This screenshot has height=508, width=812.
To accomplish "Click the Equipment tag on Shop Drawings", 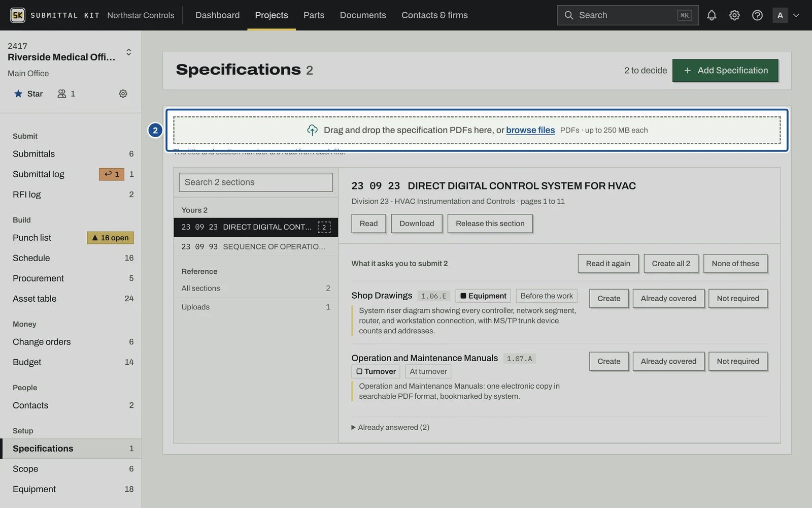I will pyautogui.click(x=483, y=296).
